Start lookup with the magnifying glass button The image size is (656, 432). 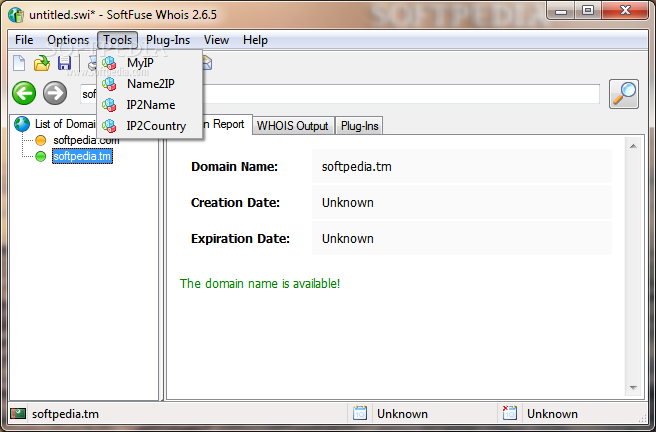[x=624, y=94]
